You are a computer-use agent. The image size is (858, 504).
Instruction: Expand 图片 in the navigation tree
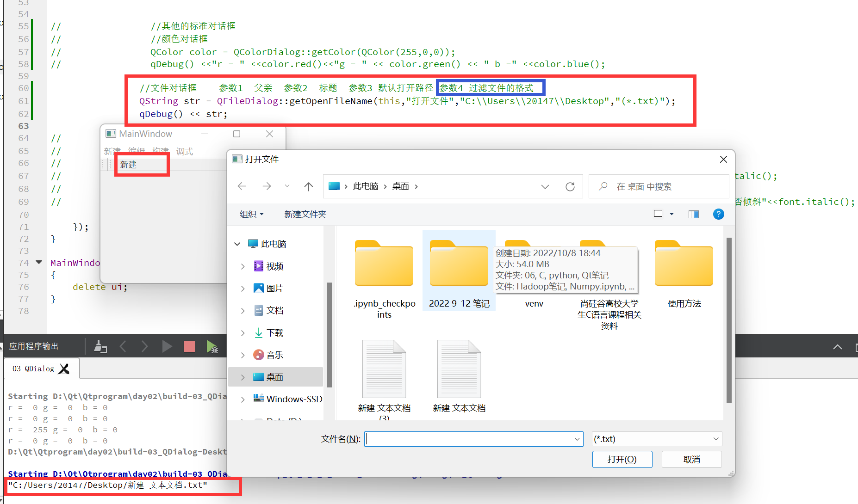pos(243,289)
